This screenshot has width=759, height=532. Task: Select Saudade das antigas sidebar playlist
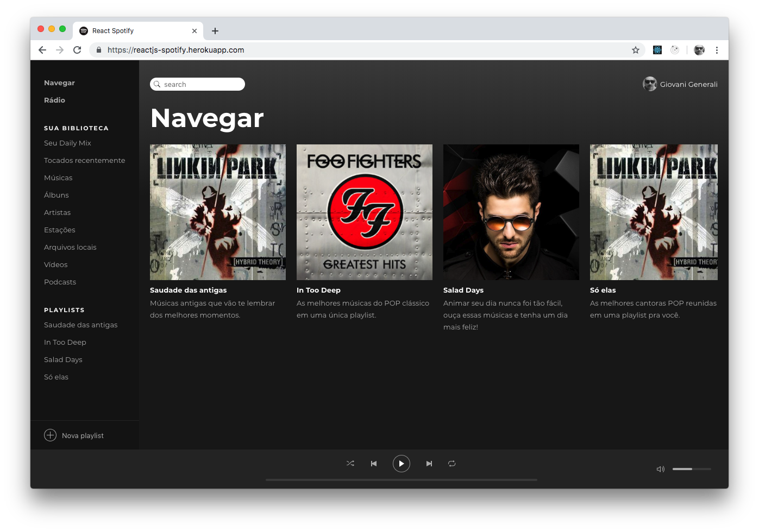point(80,325)
